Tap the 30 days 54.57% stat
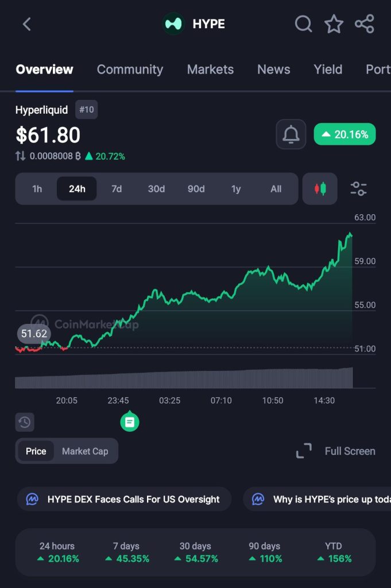391x588 pixels. [195, 552]
